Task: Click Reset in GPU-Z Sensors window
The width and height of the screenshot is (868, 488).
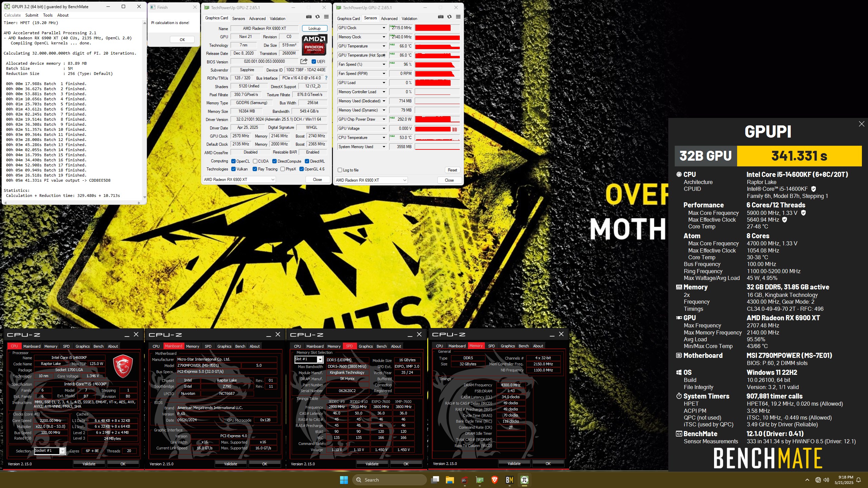Action: [x=452, y=170]
